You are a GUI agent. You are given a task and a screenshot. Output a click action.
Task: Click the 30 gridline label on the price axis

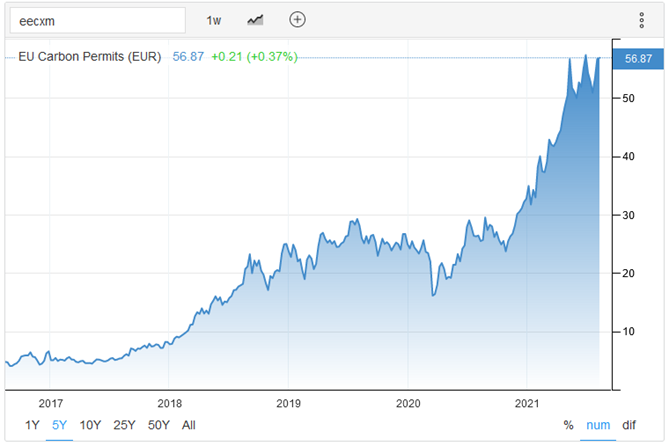(628, 215)
